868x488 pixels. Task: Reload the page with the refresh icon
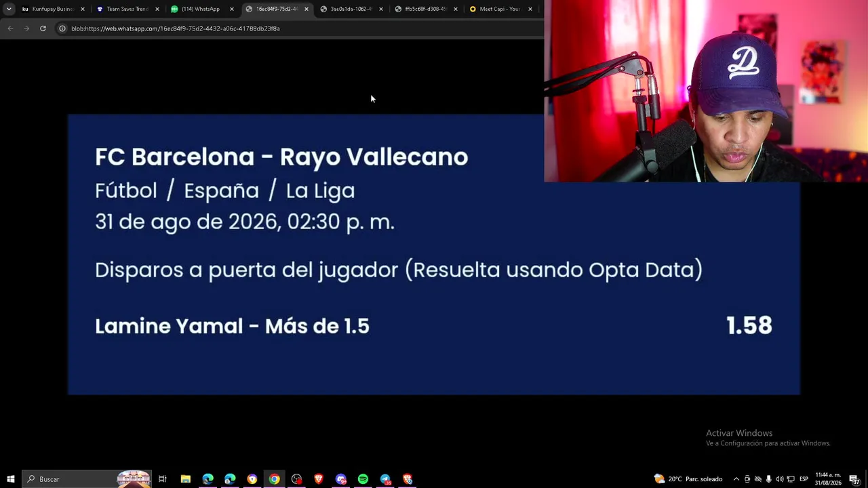pos(43,28)
